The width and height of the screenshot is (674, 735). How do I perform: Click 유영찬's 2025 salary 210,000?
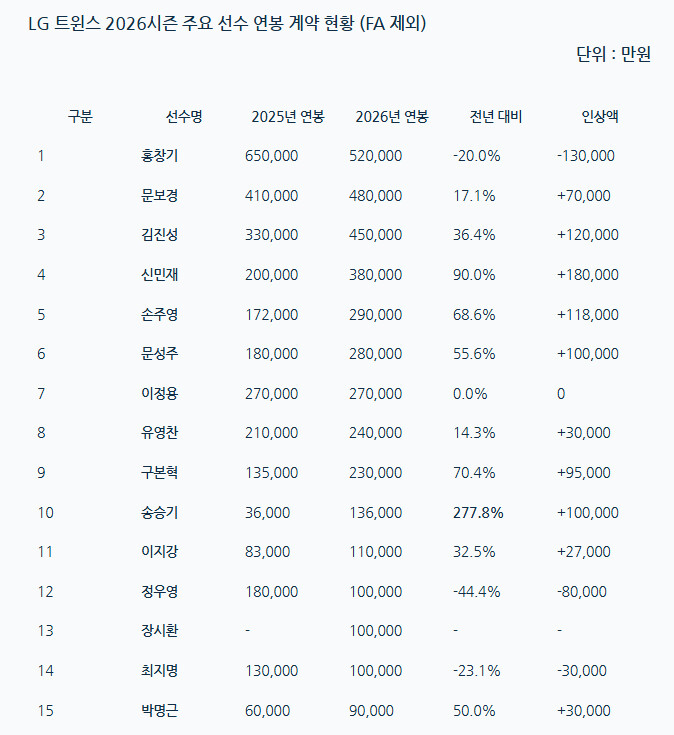(x=271, y=433)
